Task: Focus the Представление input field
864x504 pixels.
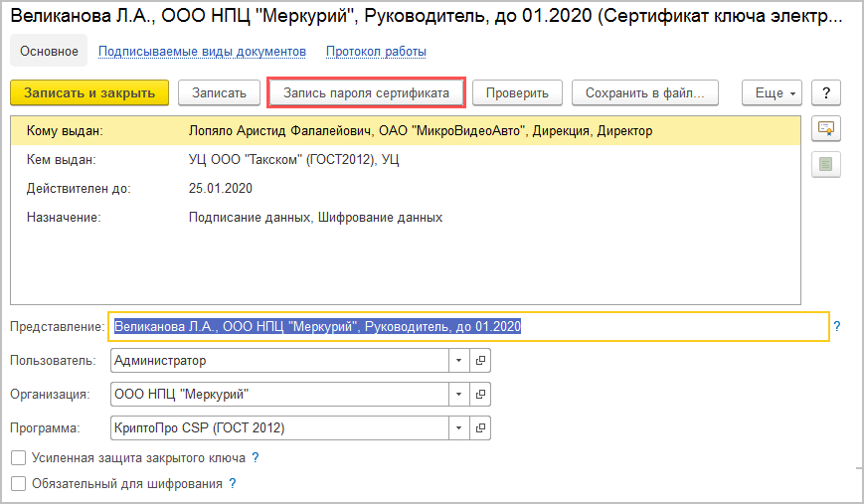Action: pos(469,327)
